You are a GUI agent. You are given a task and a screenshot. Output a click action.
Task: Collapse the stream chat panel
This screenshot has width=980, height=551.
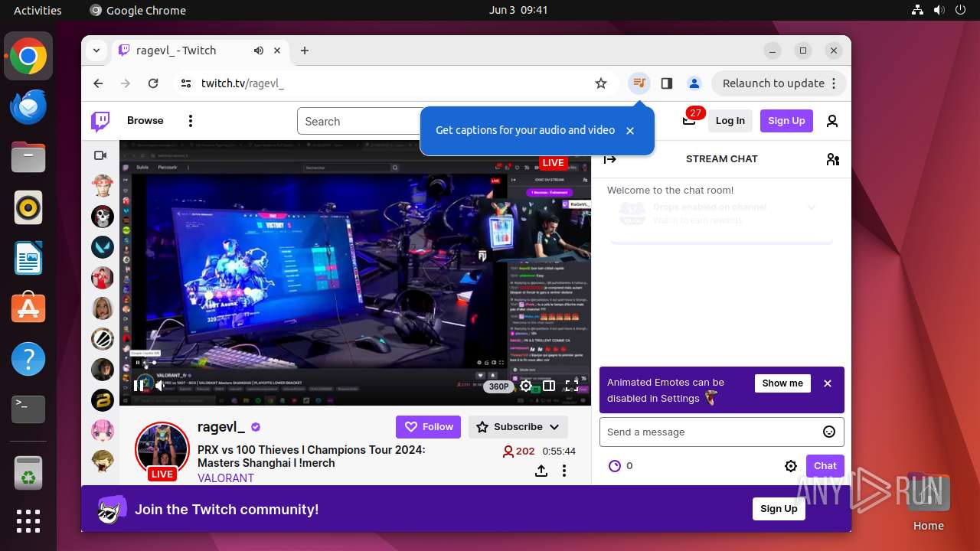tap(610, 159)
